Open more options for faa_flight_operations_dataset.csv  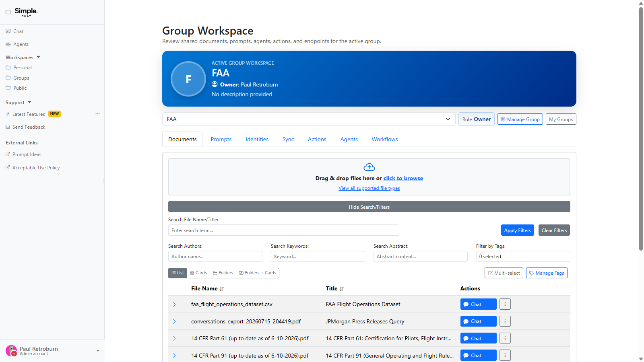[x=505, y=304]
